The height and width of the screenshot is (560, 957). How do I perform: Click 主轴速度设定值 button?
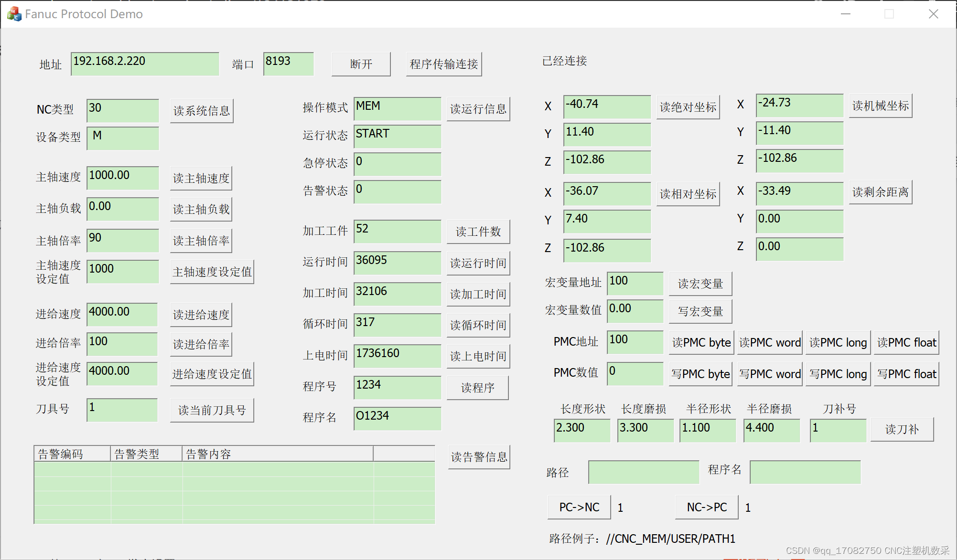click(x=212, y=271)
